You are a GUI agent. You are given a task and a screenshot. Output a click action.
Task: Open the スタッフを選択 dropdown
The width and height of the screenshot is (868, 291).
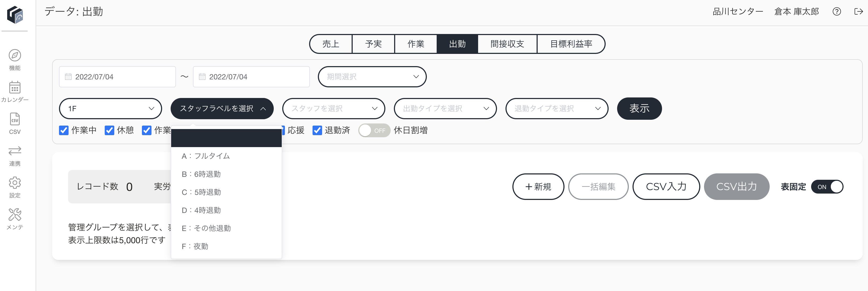[334, 108]
